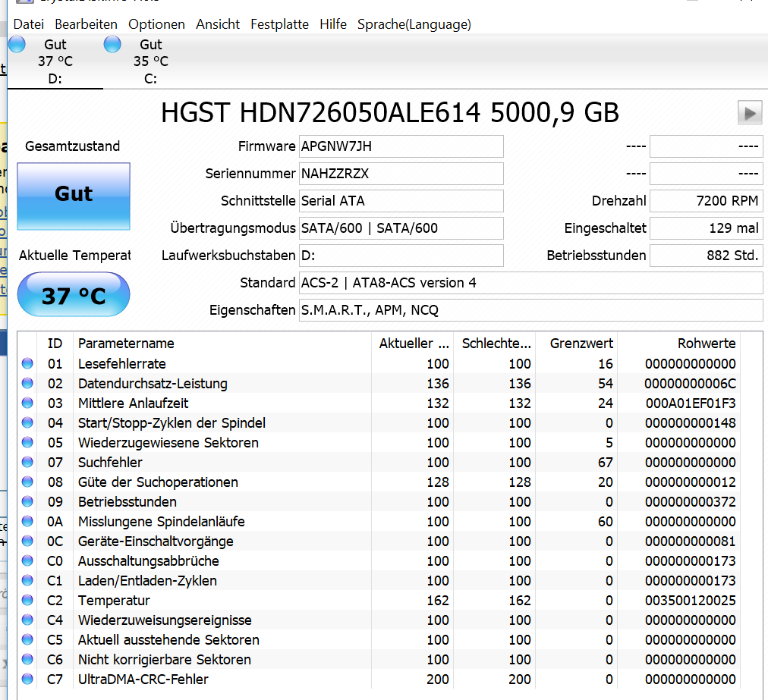The height and width of the screenshot is (700, 768).
Task: Select the Nicht korrigierbare Sektoren parameter name
Action: 165,660
